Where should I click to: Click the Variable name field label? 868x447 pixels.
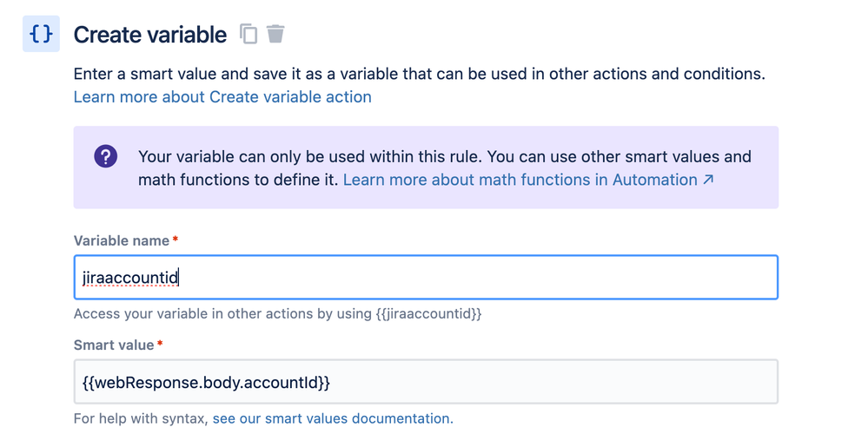[121, 240]
